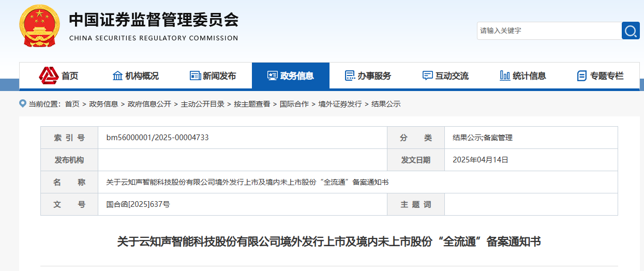Click the 专题专栏 document icon
The width and height of the screenshot is (644, 271).
[582, 76]
